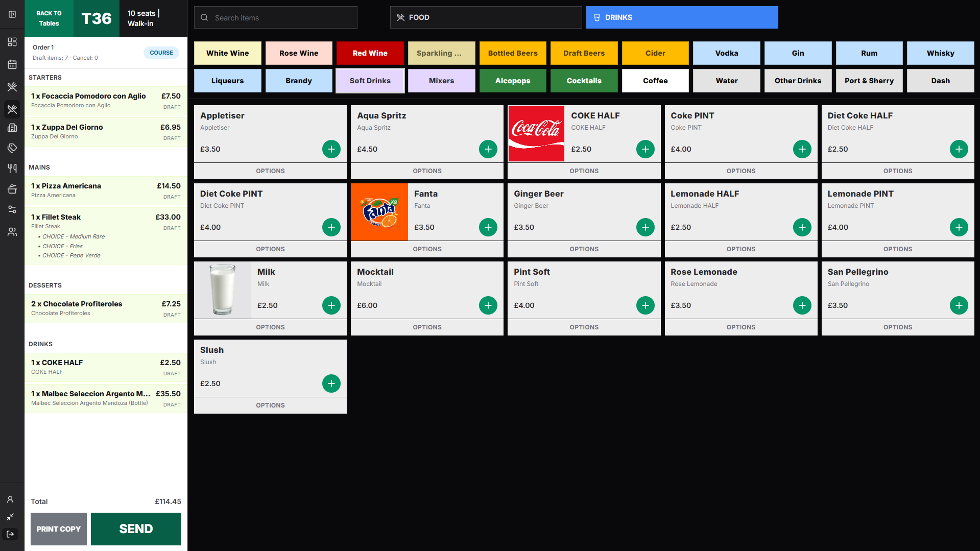Click the highlighted crossed utensils icon
Screen dimensions: 980x551
pyautogui.click(x=12, y=109)
